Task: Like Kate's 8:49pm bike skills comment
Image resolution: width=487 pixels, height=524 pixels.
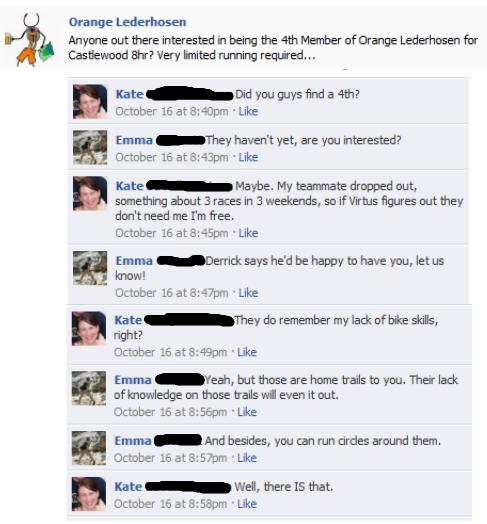Action: pyautogui.click(x=247, y=352)
